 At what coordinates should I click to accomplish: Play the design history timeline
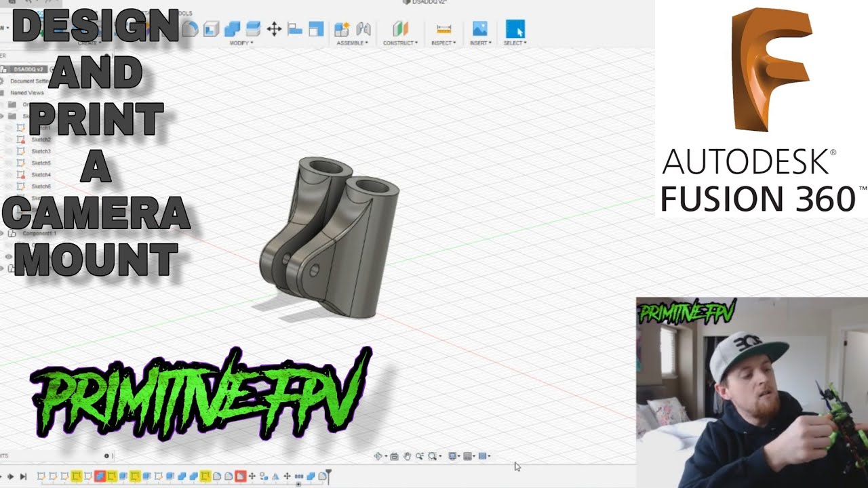[11, 476]
